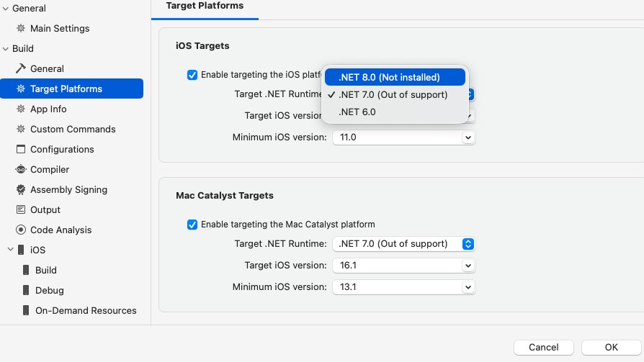This screenshot has height=362, width=644.
Task: Click the Configurations window icon
Action: (x=21, y=150)
